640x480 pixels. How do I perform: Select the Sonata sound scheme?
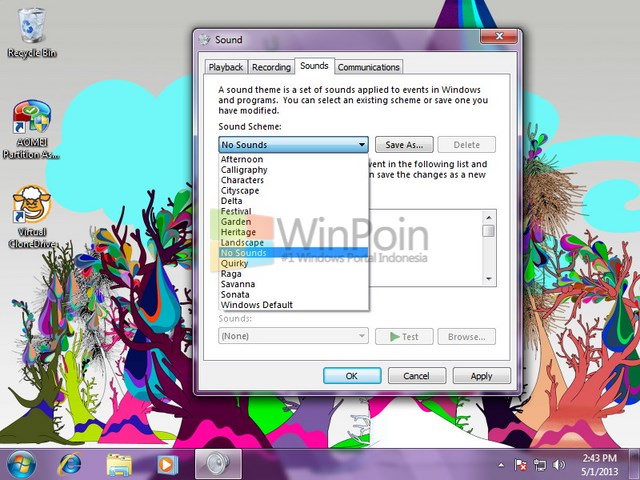[x=293, y=295]
